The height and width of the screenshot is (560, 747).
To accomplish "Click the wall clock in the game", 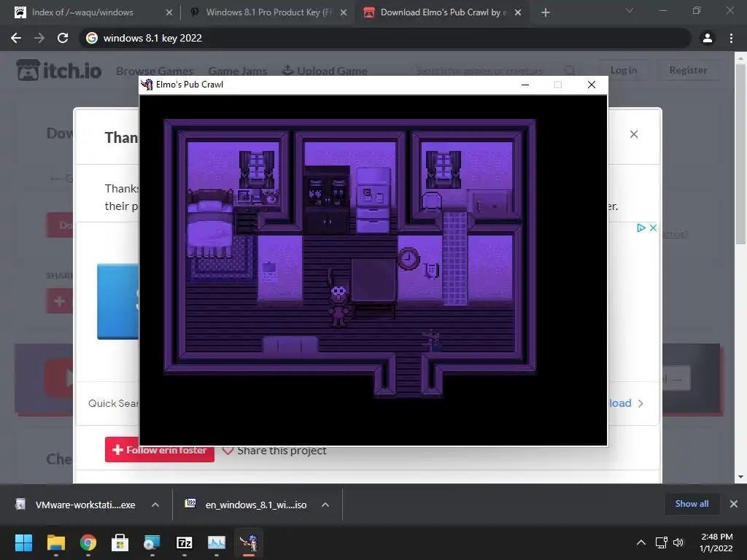I will [409, 259].
